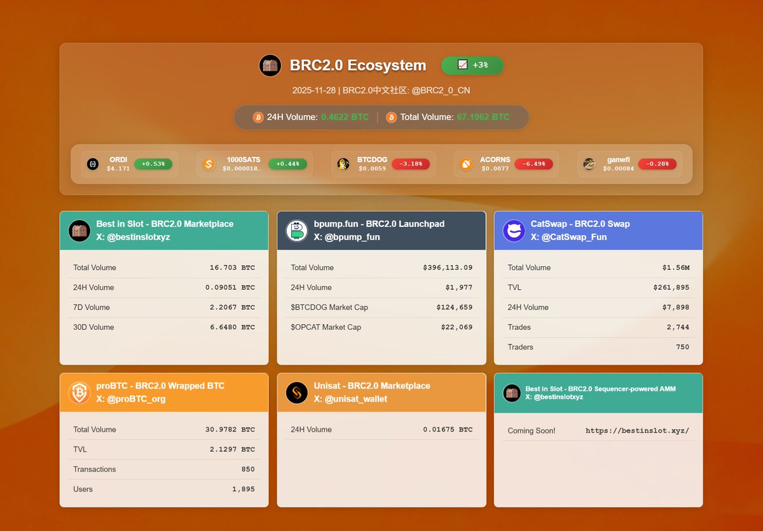Click $OPCAT Market Cap $22,069 value

(457, 327)
